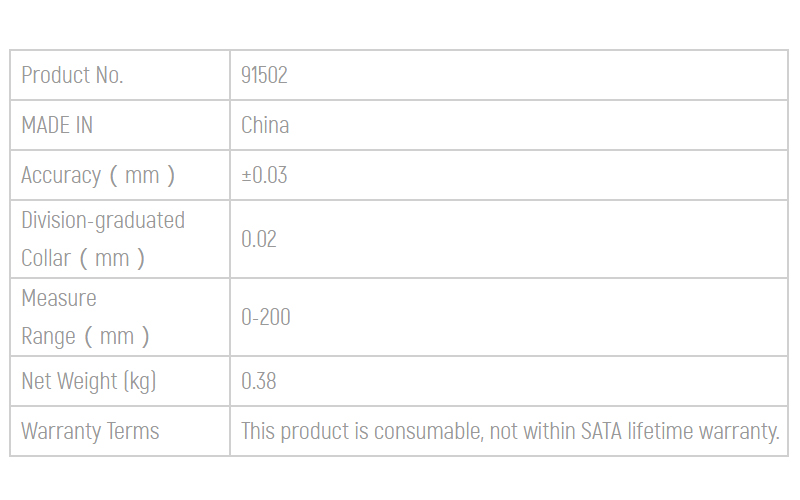Screen dimensions: 800x500
Task: Click the word consumable in warranty row
Action: [x=429, y=432]
